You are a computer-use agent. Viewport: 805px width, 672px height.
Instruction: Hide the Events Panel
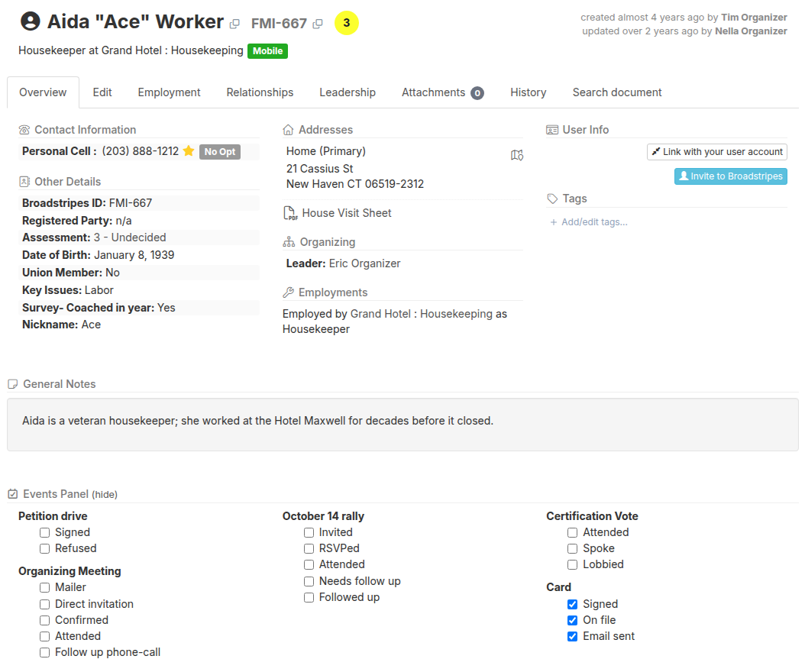pyautogui.click(x=105, y=494)
